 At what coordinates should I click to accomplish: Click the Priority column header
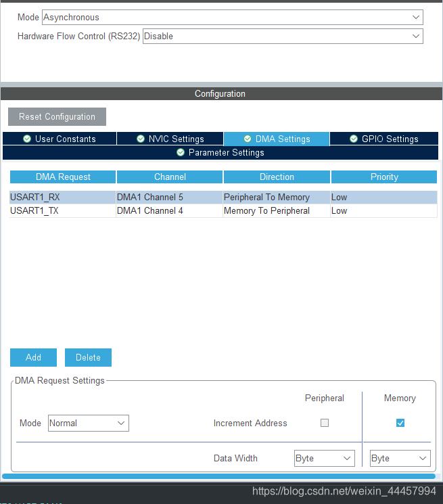coord(384,177)
